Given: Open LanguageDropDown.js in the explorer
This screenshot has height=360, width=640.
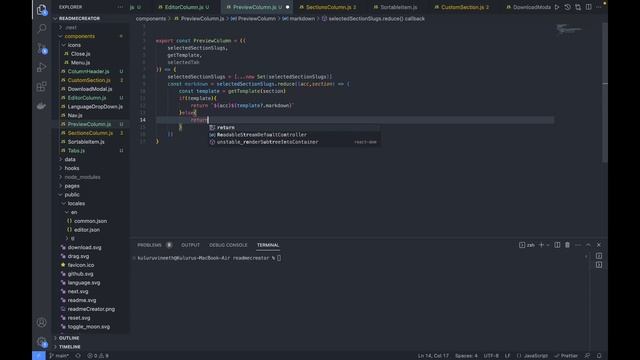Looking at the screenshot, I should (x=95, y=107).
